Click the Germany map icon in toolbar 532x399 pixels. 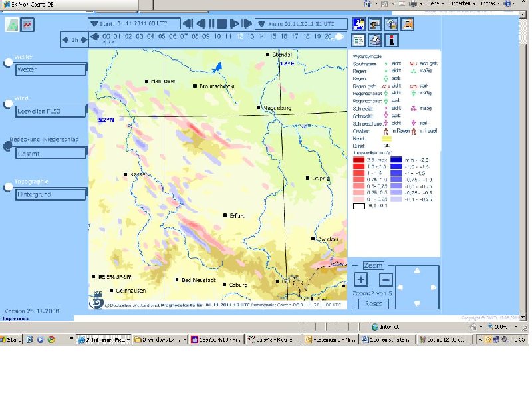(358, 24)
